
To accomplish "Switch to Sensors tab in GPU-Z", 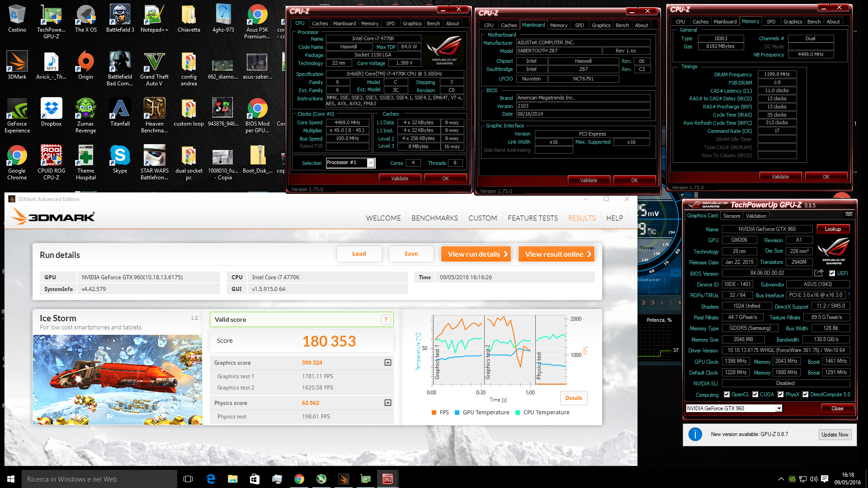I will (x=731, y=216).
